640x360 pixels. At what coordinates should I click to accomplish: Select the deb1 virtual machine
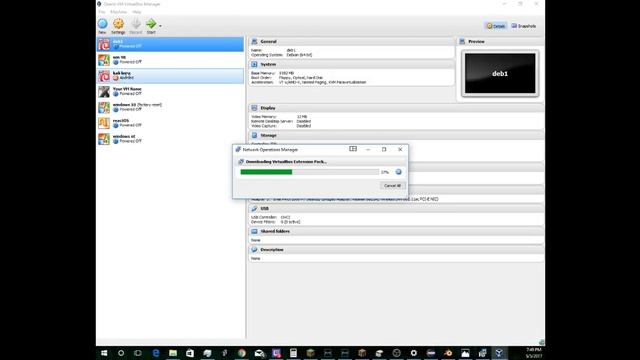[170, 44]
